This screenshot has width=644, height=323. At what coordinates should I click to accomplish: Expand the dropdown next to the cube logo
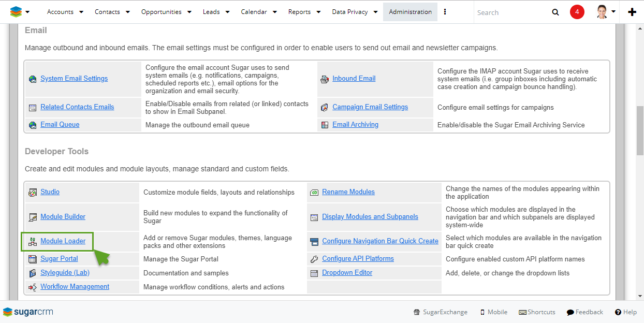[27, 12]
